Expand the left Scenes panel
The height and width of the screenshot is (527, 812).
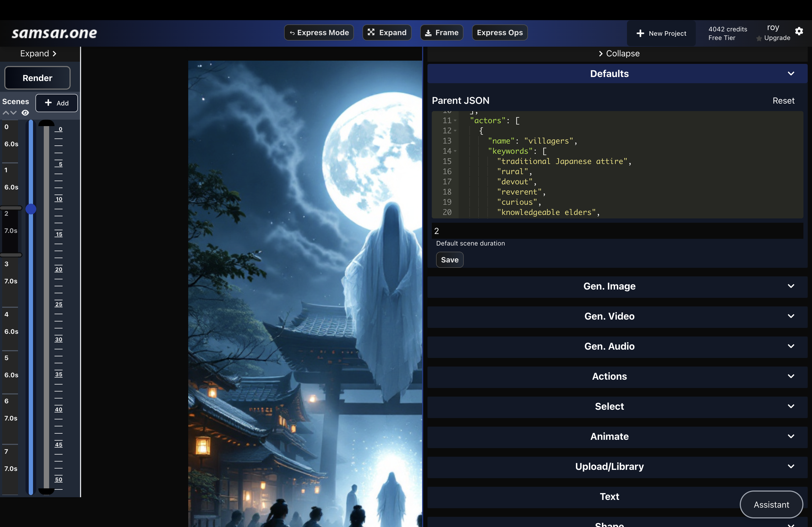38,53
